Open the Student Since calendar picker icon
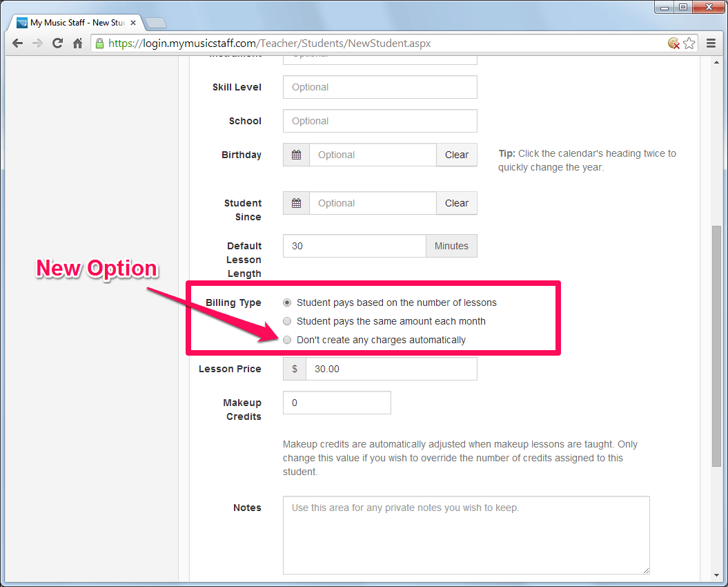 [x=296, y=203]
